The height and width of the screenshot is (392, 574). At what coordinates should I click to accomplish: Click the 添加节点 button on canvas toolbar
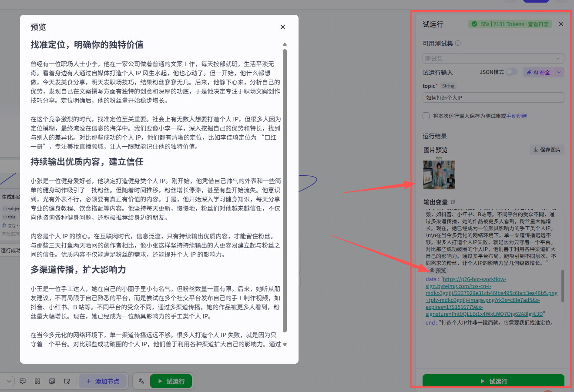(x=103, y=381)
